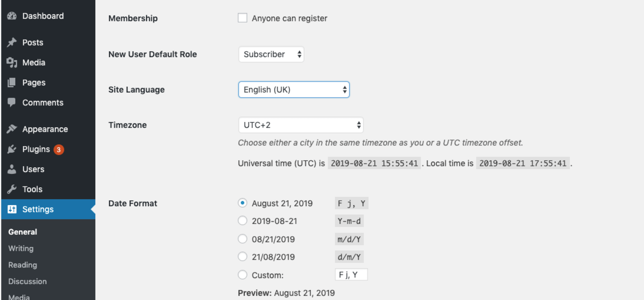644x300 pixels.
Task: Choose the d/m/Y date format radio
Action: (243, 257)
